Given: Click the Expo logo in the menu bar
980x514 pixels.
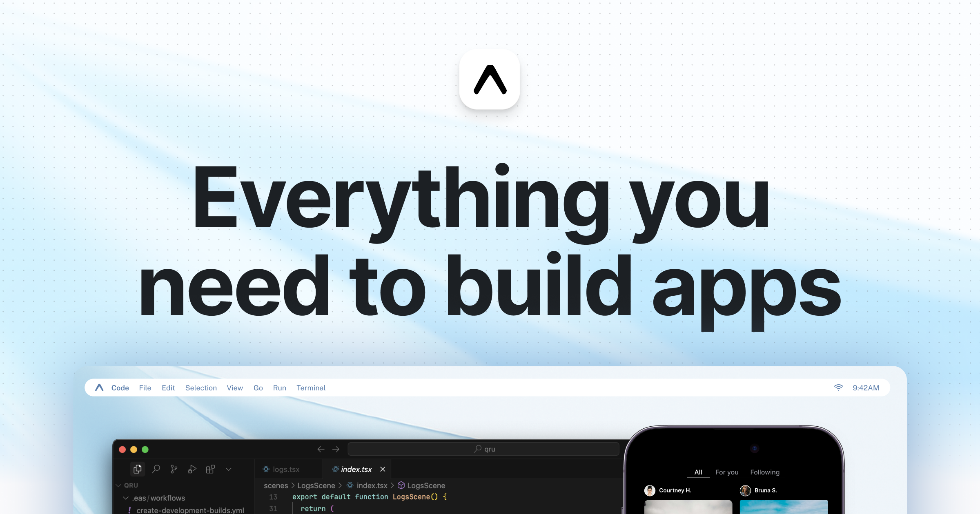Looking at the screenshot, I should [99, 388].
